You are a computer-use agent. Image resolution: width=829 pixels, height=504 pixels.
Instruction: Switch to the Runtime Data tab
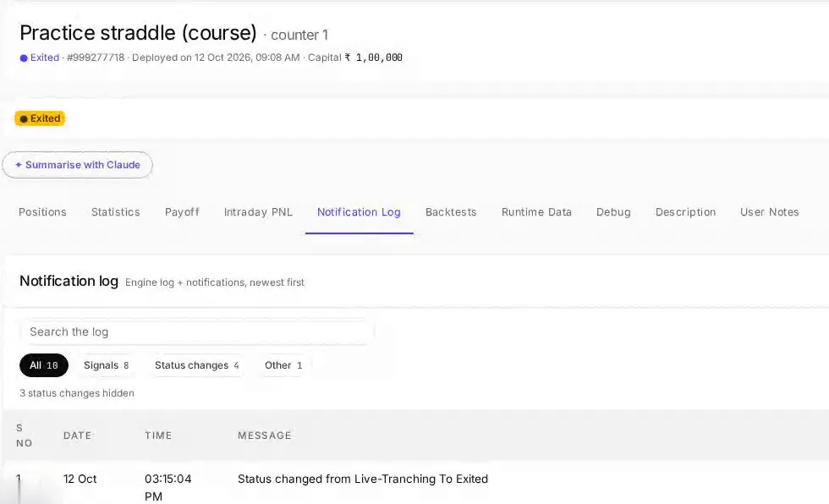(536, 212)
